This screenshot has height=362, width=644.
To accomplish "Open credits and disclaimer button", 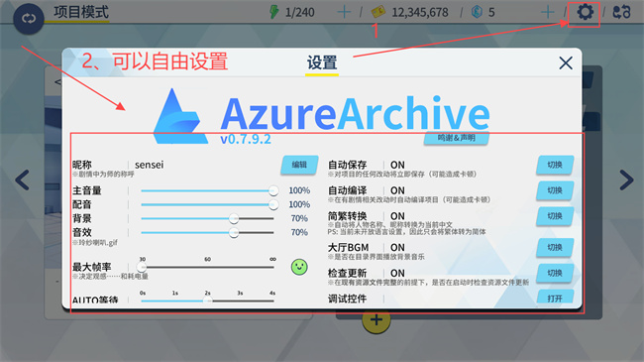I will pos(457,138).
